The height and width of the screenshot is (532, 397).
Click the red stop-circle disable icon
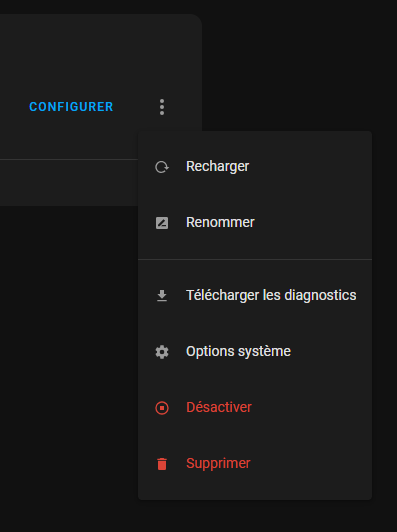coord(162,408)
